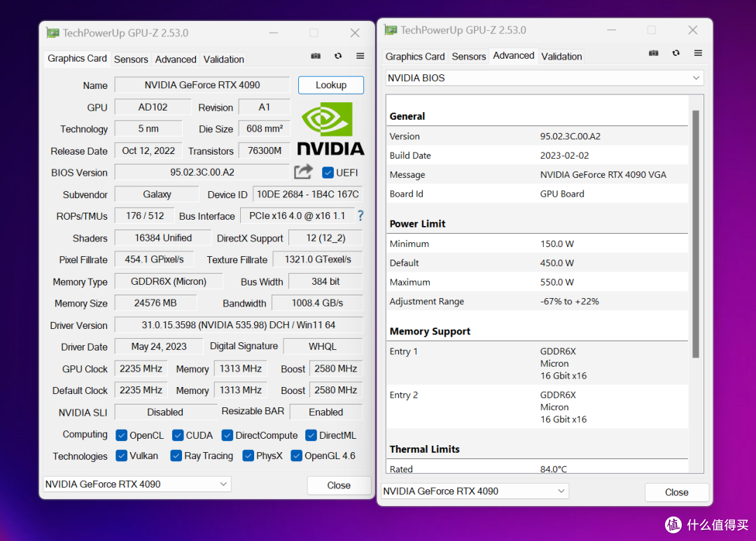Click GPU-Z app icon in left title bar
This screenshot has width=756, height=541.
pyautogui.click(x=52, y=33)
